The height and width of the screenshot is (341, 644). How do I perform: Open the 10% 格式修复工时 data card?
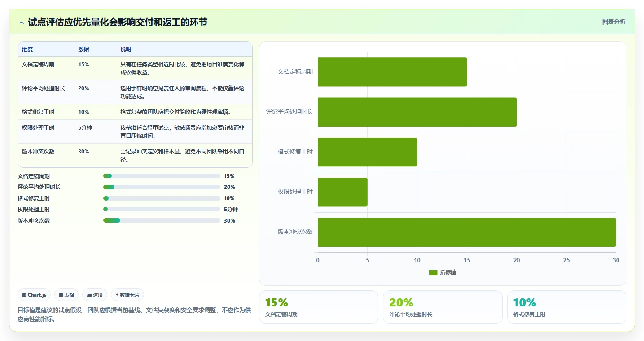tap(567, 307)
